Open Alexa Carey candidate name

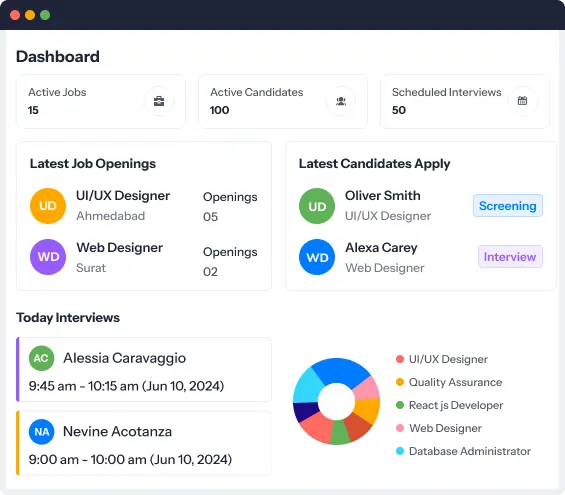(x=381, y=248)
